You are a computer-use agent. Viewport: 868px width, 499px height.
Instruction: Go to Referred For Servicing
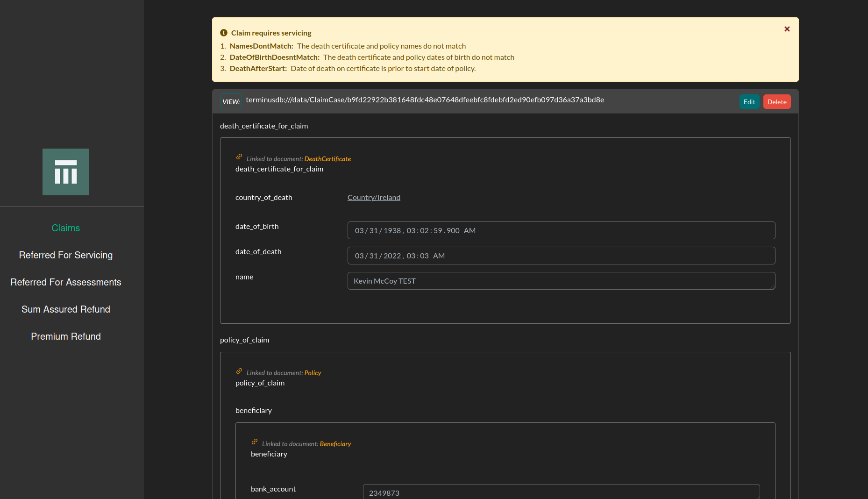point(66,255)
